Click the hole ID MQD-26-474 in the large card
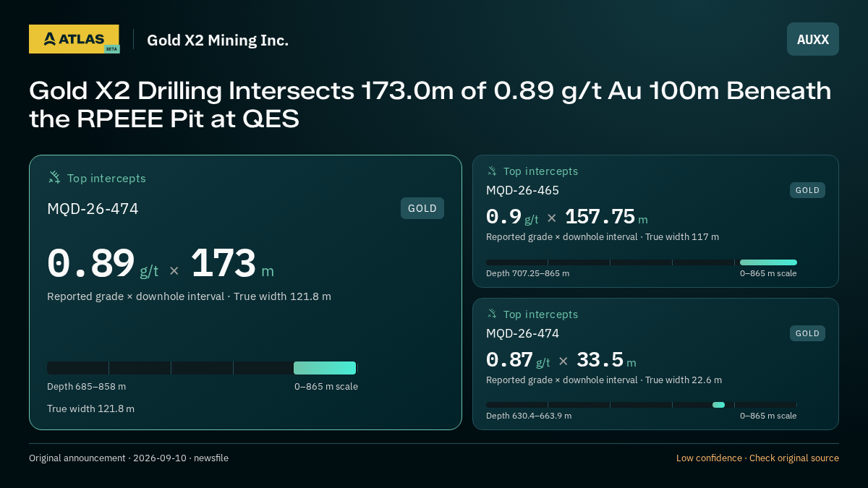This screenshot has width=868, height=488. [93, 209]
